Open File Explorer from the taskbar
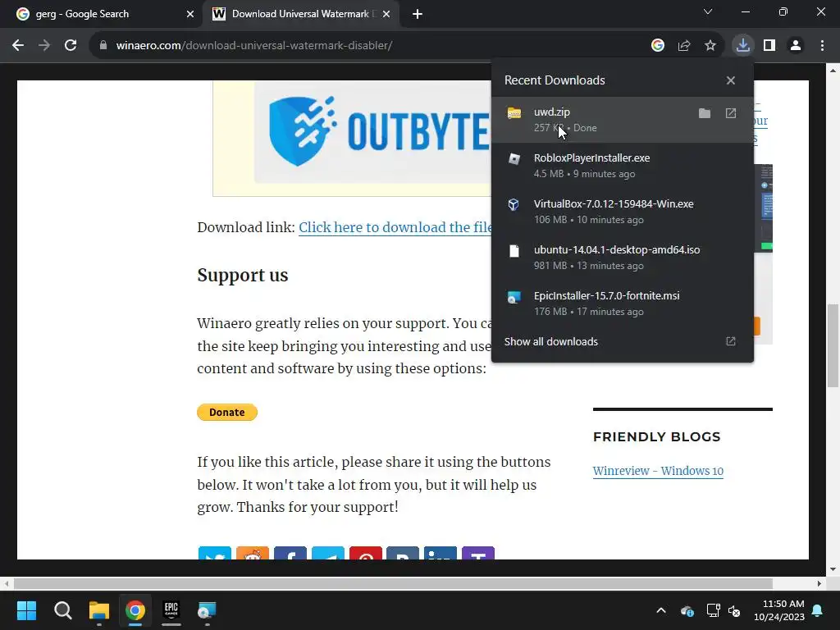840x630 pixels. point(99,610)
